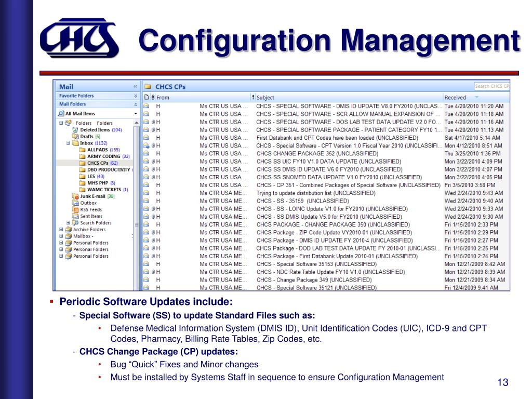Open the DMIS ID UPDATE V8.0 FY2010 email

(x=326, y=106)
